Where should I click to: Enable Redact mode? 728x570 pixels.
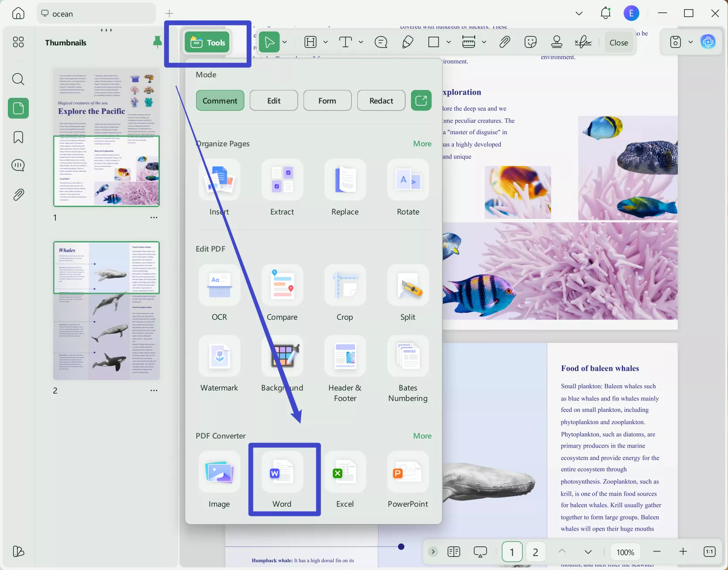(380, 100)
